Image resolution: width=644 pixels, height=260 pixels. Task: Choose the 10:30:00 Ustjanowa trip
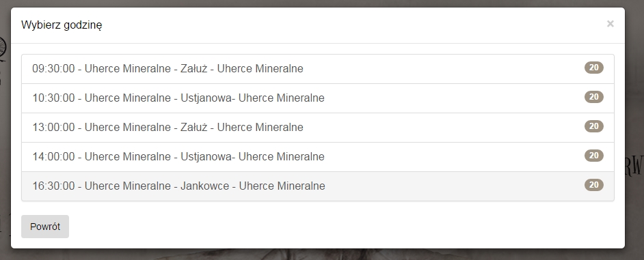tap(317, 98)
